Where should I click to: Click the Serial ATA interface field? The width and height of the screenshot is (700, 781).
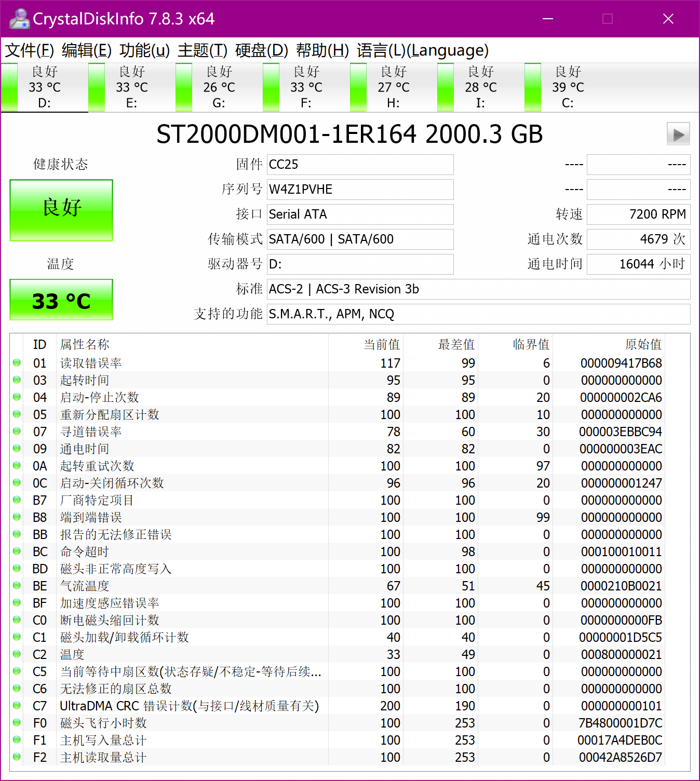pyautogui.click(x=360, y=214)
